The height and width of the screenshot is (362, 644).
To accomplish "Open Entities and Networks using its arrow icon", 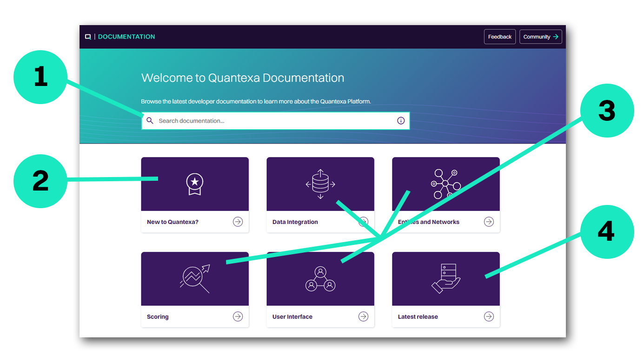I will click(489, 222).
